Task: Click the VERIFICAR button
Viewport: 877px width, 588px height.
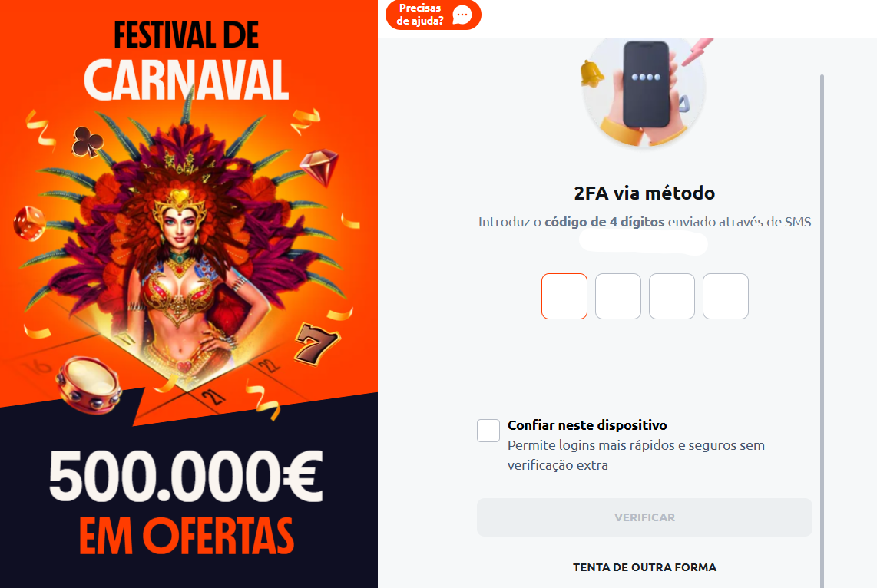Action: click(x=644, y=517)
